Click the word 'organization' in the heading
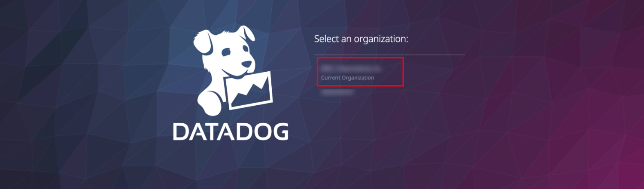The image size is (644, 189). coord(380,40)
